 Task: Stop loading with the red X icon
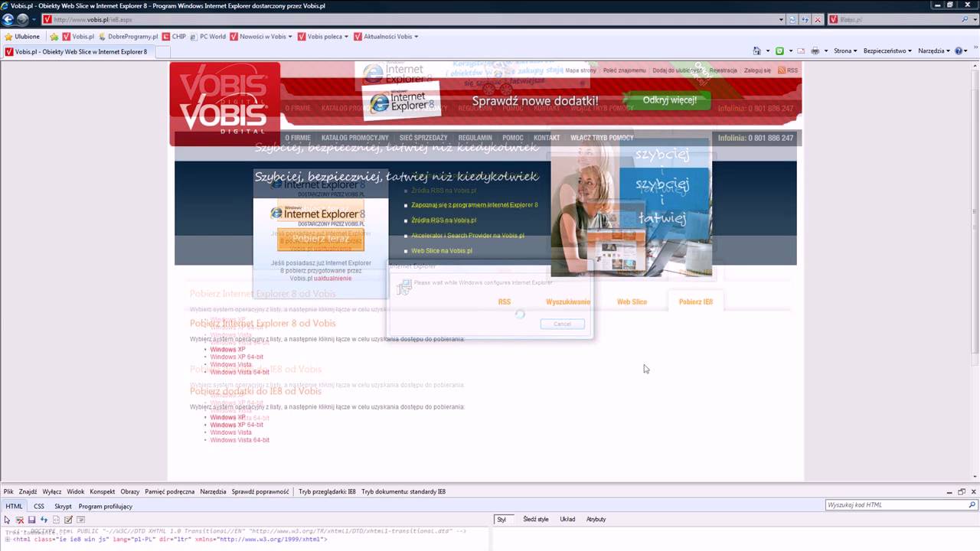818,20
